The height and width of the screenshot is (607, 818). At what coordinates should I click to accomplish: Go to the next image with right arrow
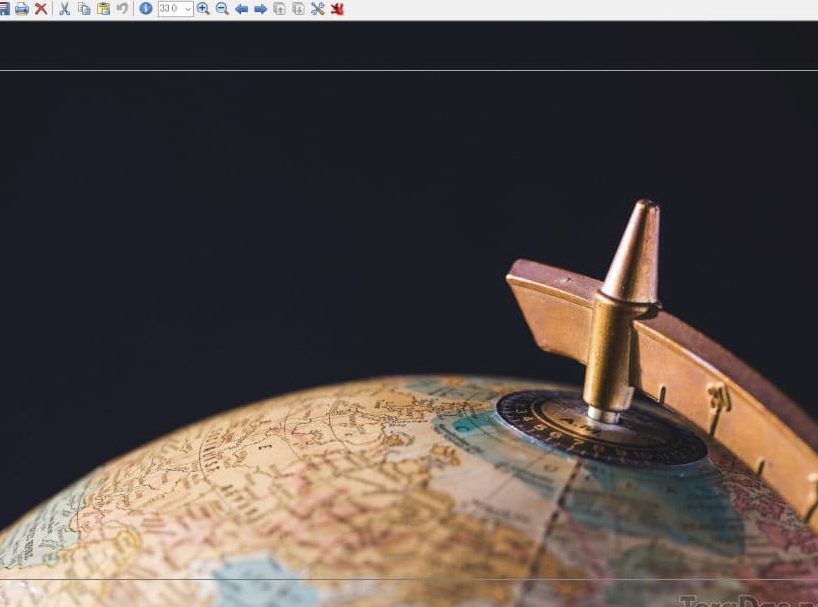point(260,9)
